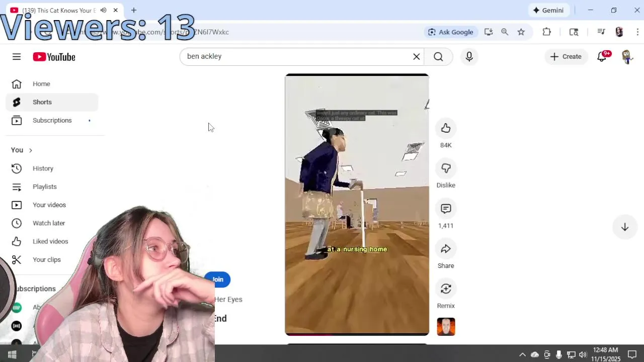Close the YouTube browser tab
This screenshot has height=362, width=644.
[116, 10]
